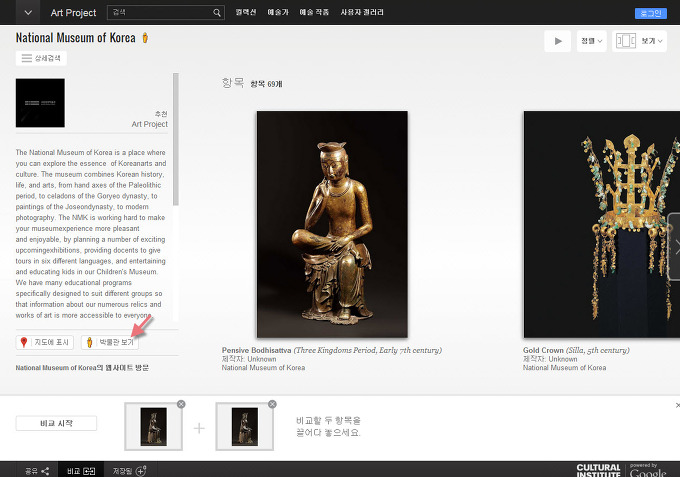Screen dimensions: 680x477
Task: Open the 보기 view layout dropdown
Action: click(638, 41)
